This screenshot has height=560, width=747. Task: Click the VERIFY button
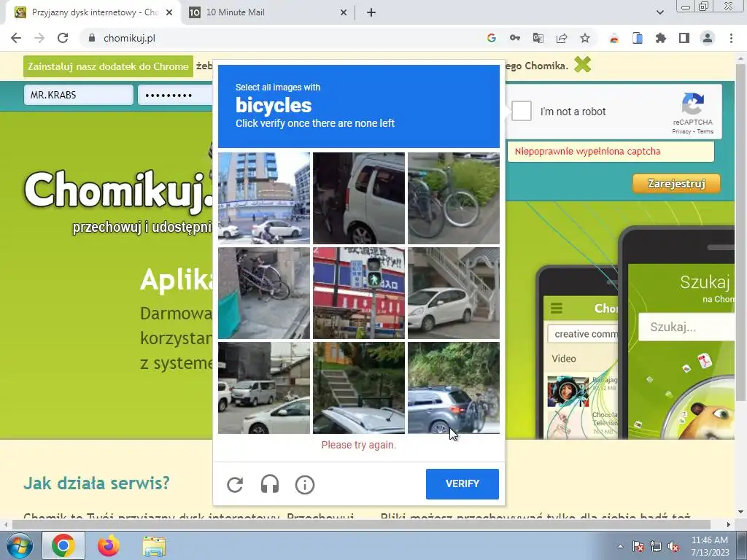(462, 484)
